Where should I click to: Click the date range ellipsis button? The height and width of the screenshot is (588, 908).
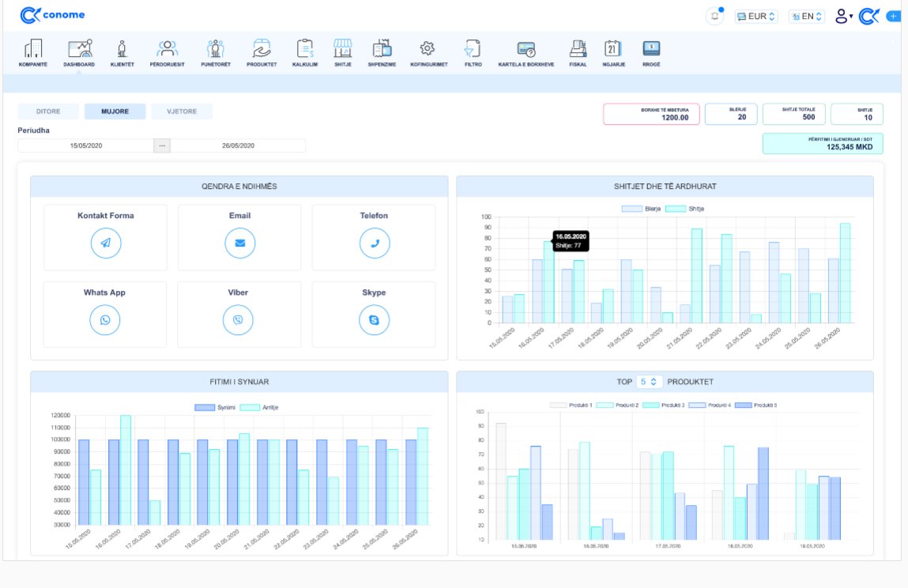pos(162,145)
